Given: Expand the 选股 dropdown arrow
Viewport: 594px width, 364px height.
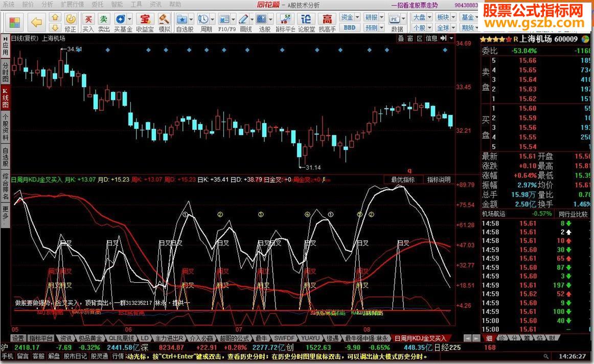Looking at the screenshot, I should pos(270,18).
